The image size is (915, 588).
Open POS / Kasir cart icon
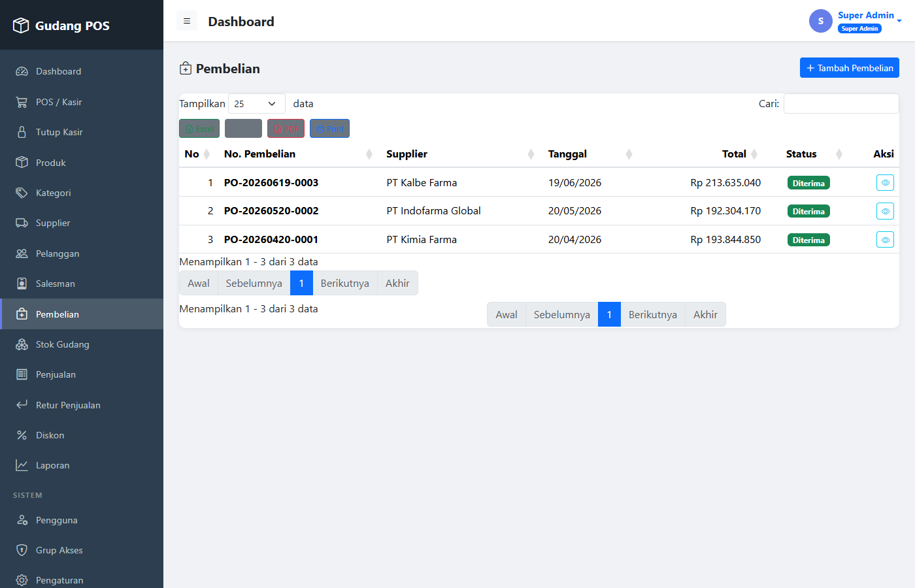[x=22, y=102]
